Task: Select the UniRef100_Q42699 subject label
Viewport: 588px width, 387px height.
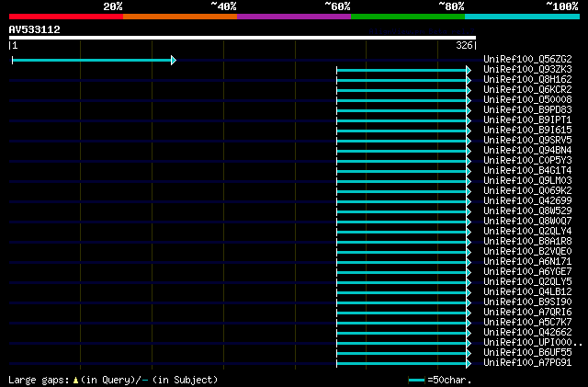Action: tap(527, 200)
